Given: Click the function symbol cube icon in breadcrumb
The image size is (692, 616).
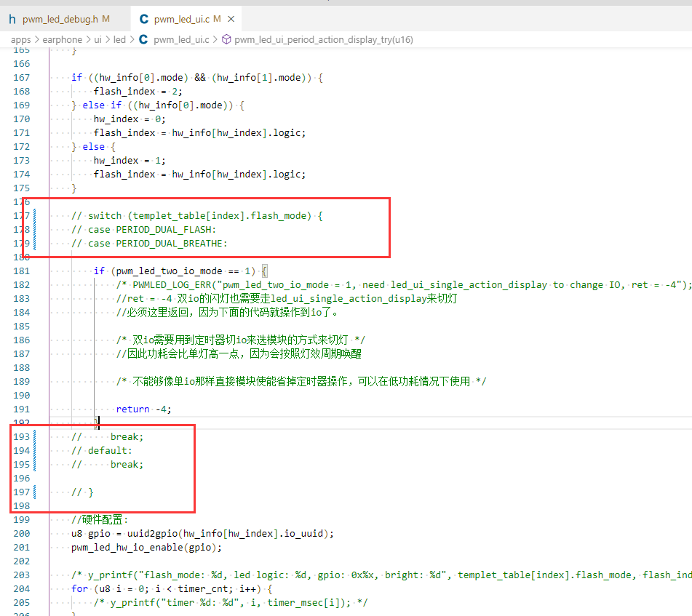Looking at the screenshot, I should coord(226,40).
